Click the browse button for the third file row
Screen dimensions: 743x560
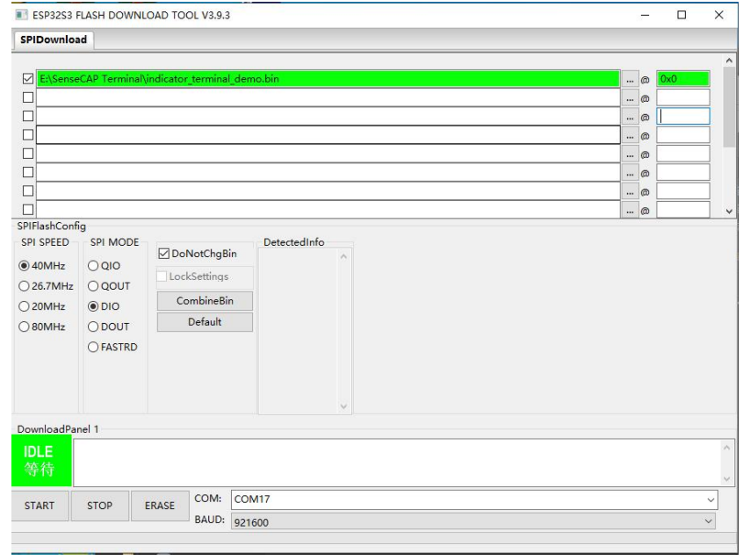630,116
